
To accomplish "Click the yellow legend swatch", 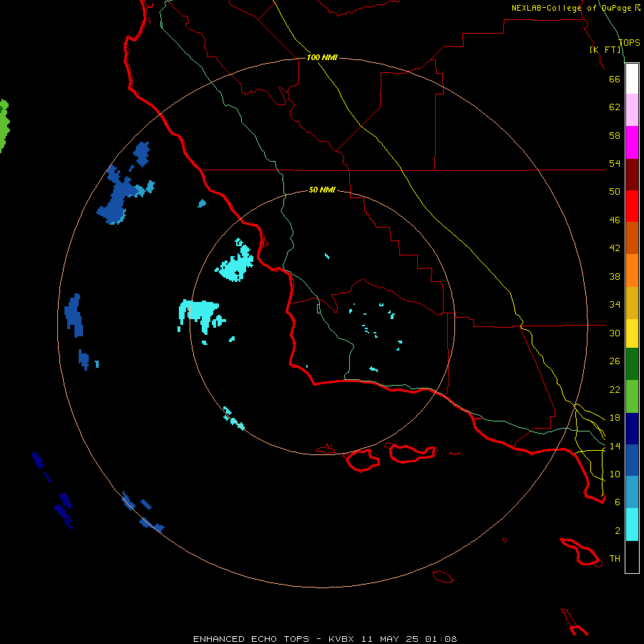I will (x=632, y=333).
